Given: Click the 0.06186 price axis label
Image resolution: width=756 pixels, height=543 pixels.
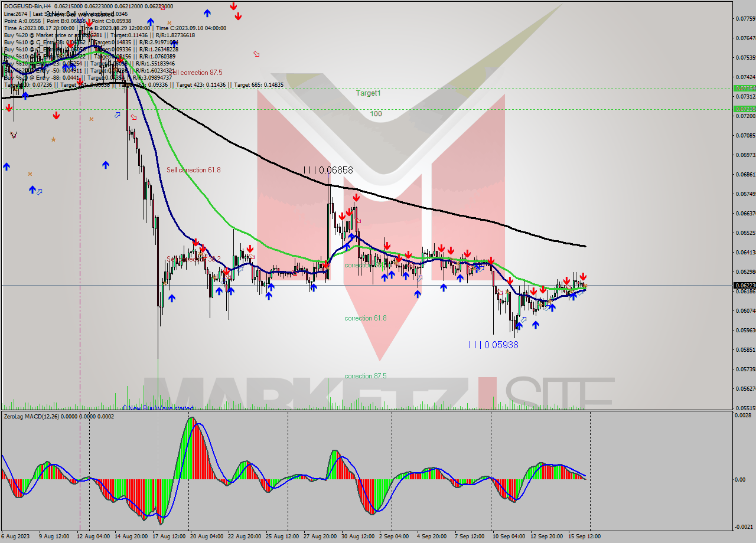Looking at the screenshot, I should tap(745, 291).
